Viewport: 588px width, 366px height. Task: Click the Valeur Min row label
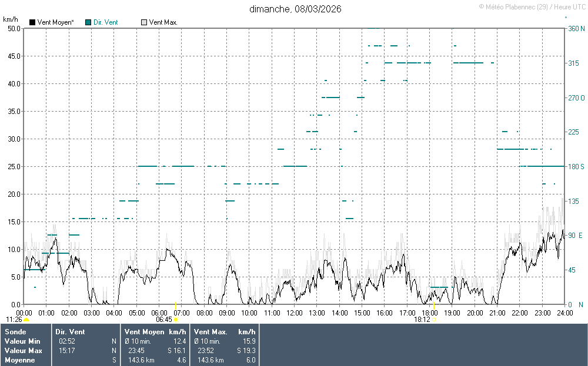pyautogui.click(x=22, y=341)
